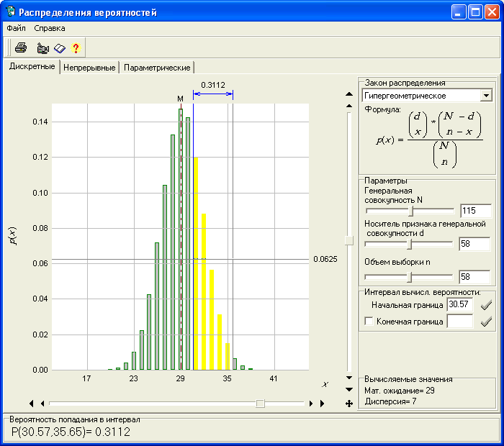This screenshot has width=504, height=446.
Task: Click the vertical chart scale slider thumb
Action: (x=349, y=240)
